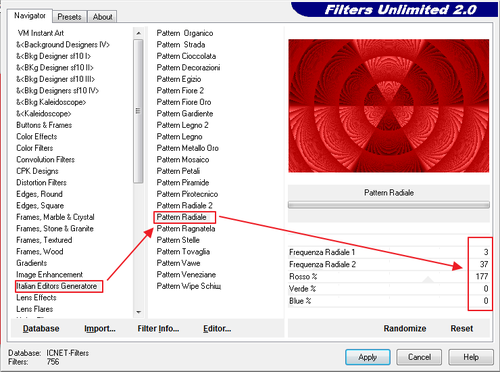500x372 pixels.
Task: Select Frames, Wood category
Action: (40, 252)
